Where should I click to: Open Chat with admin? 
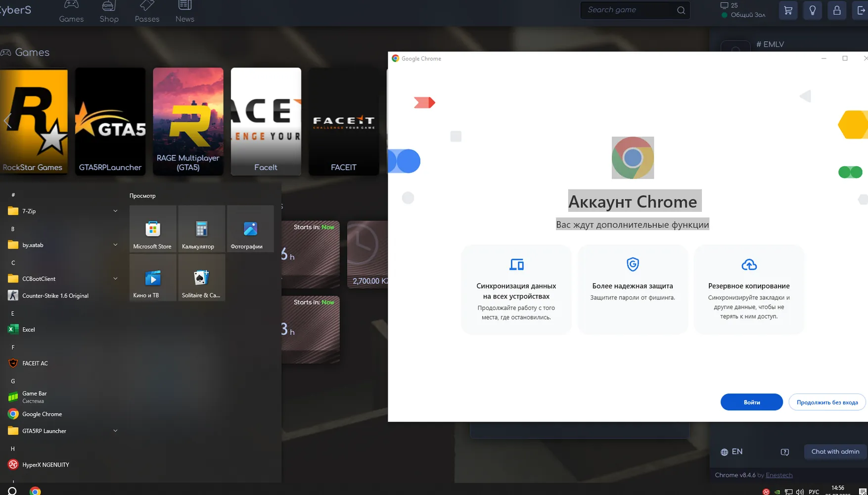(x=835, y=451)
